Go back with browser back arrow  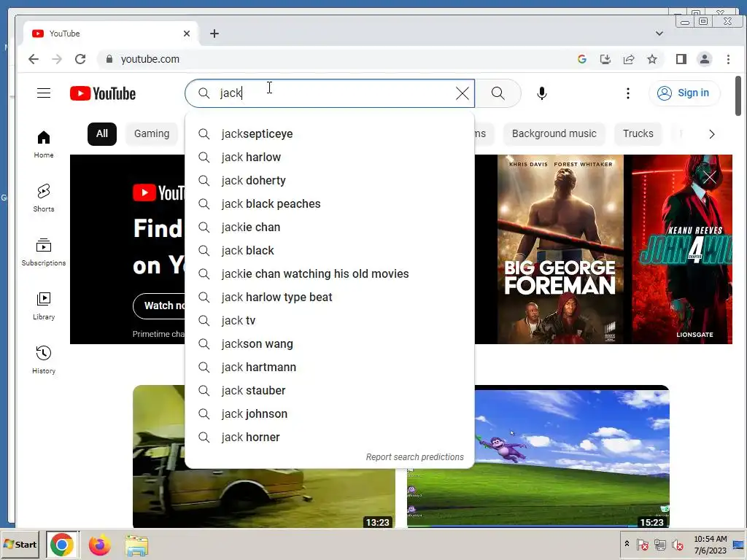tap(34, 59)
